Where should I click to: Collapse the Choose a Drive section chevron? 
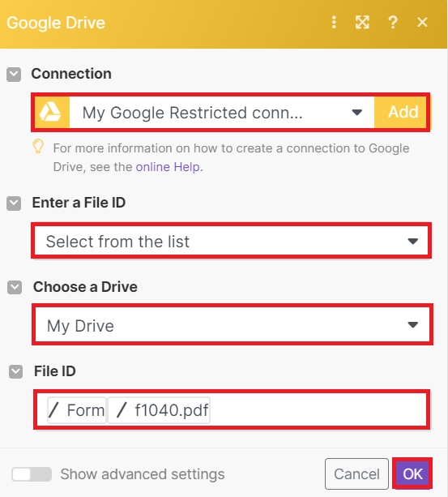click(x=15, y=287)
